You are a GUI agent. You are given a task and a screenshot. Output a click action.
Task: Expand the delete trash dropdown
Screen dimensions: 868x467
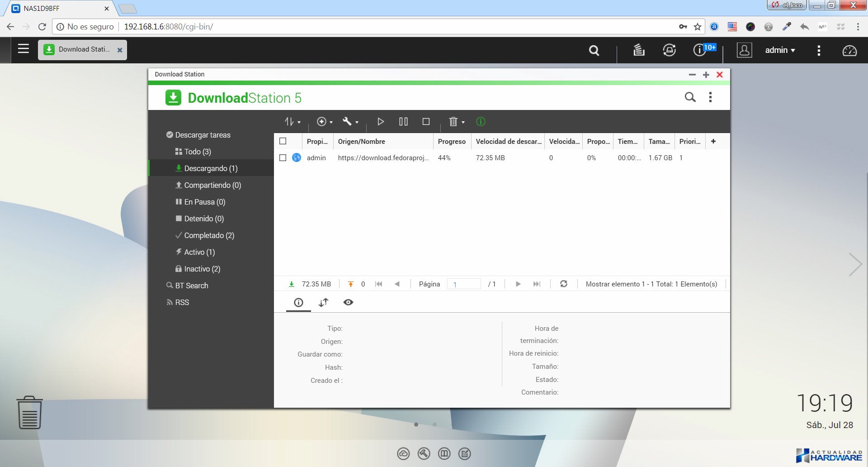(456, 121)
